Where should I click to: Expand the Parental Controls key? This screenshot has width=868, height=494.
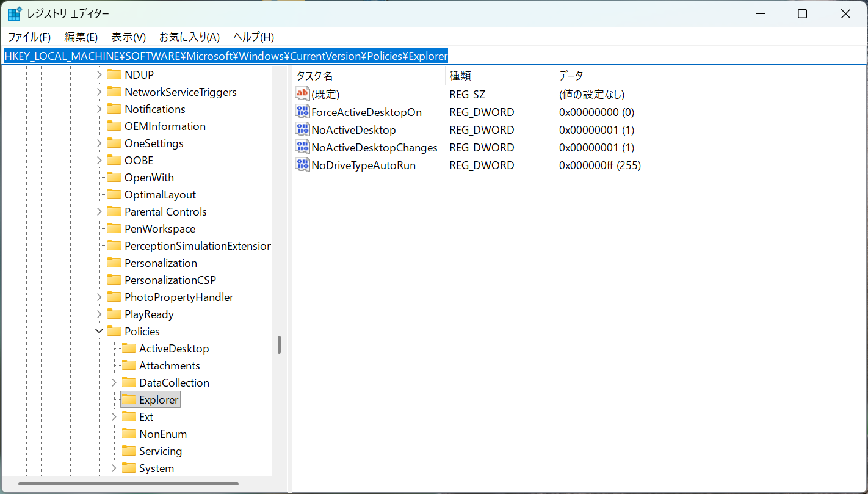point(99,211)
